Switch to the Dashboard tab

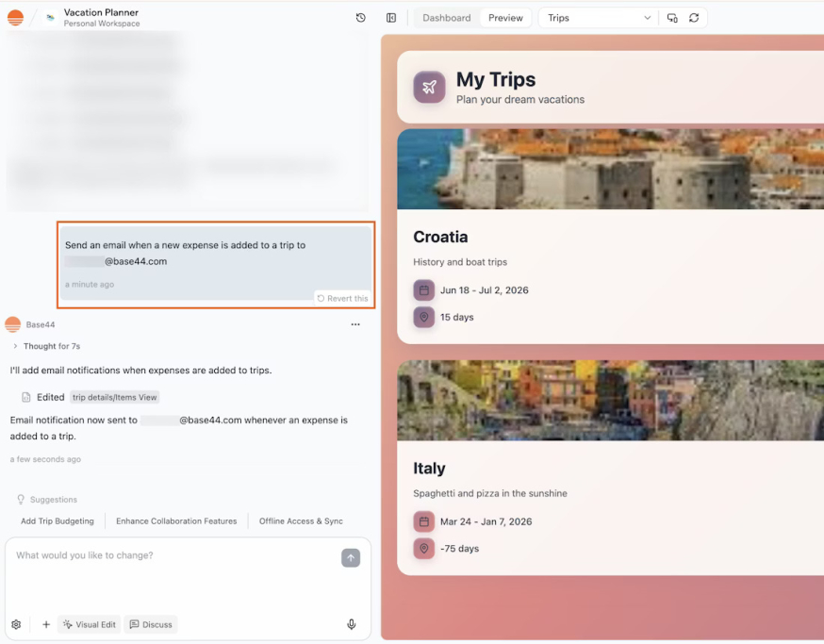446,17
